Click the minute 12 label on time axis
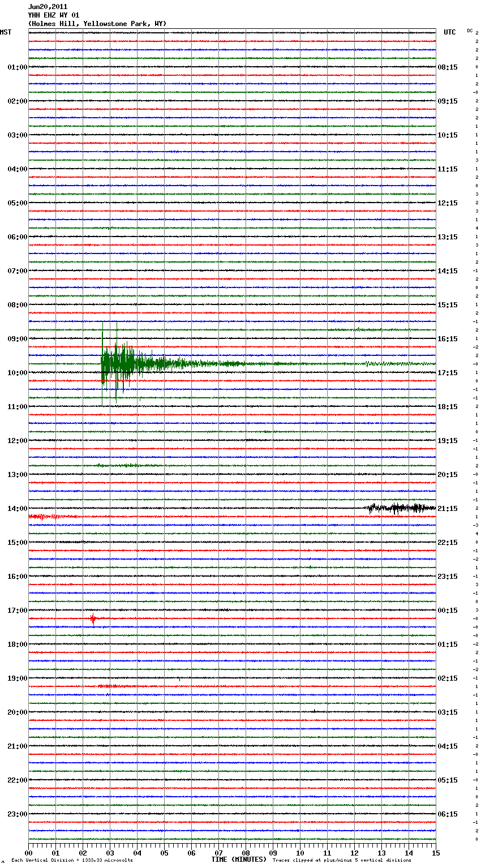Viewport: 481px width, 868px height. 354,853
